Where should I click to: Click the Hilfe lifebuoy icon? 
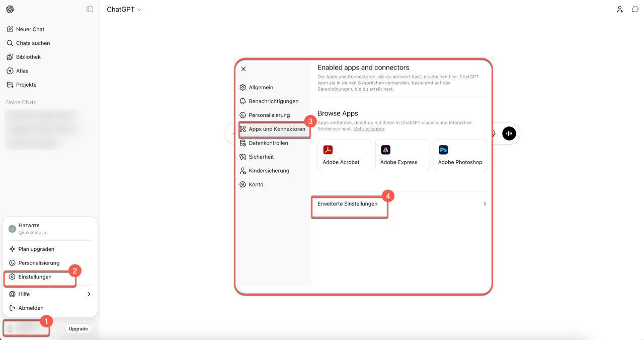13,294
